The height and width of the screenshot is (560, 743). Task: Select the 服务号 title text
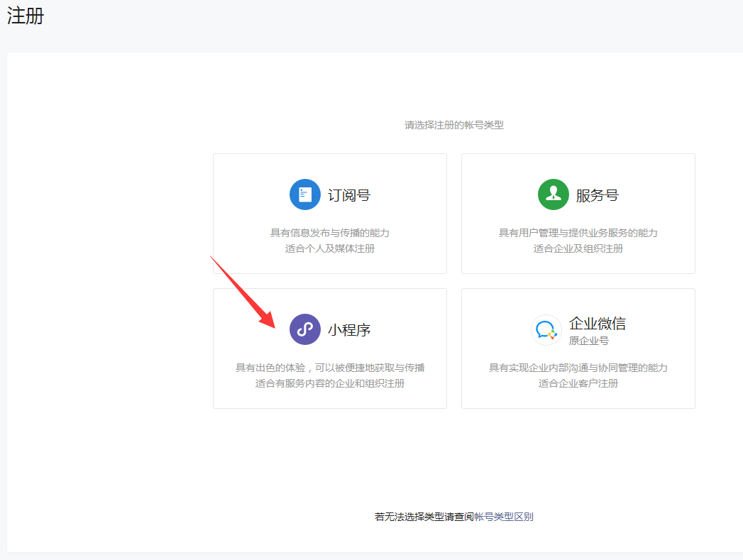pyautogui.click(x=597, y=195)
